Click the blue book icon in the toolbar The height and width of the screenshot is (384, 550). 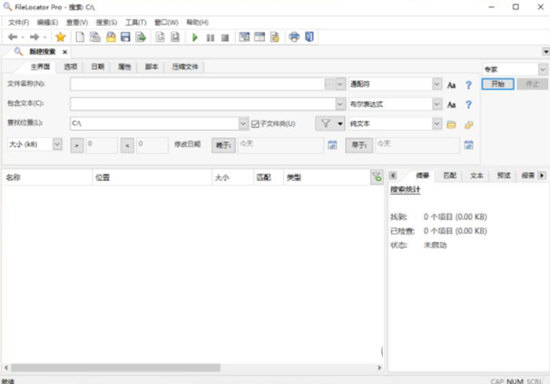(x=309, y=37)
